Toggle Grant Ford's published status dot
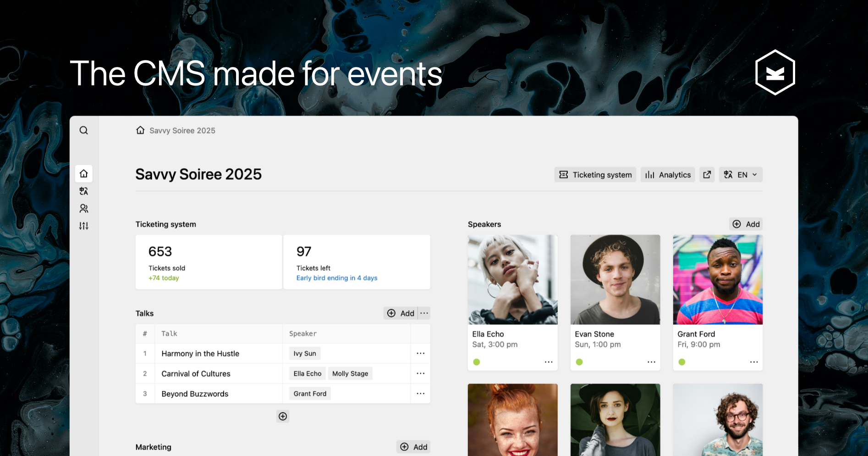Viewport: 868px width, 456px height. 682,362
